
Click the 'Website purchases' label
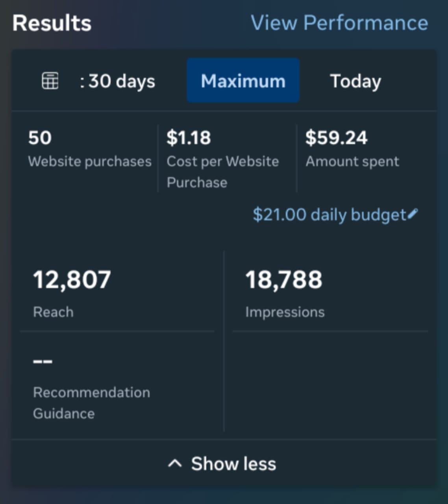pos(90,161)
